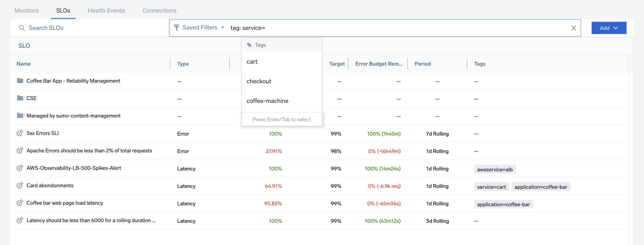Pick coffee-machine from the tags list
Viewport: 644px width, 245px height.
(267, 101)
